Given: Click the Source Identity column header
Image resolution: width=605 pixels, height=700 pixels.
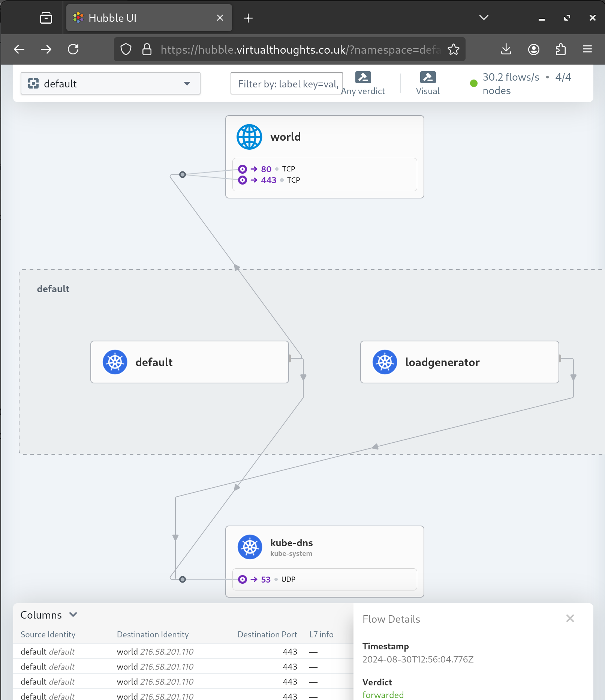Looking at the screenshot, I should pos(48,634).
